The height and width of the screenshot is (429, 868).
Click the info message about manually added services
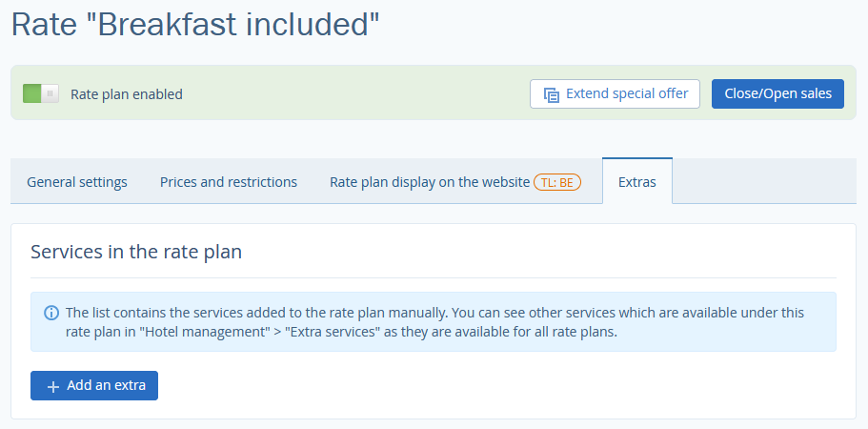pyautogui.click(x=433, y=321)
